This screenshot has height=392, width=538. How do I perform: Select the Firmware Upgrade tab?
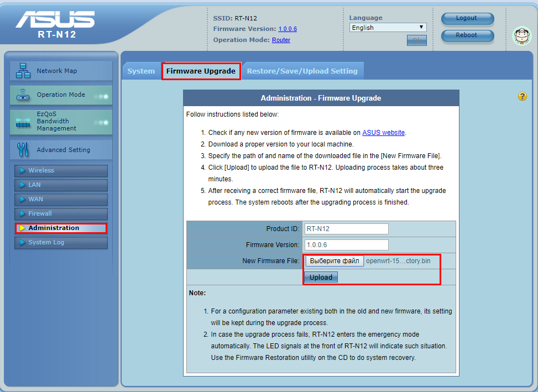tap(201, 71)
